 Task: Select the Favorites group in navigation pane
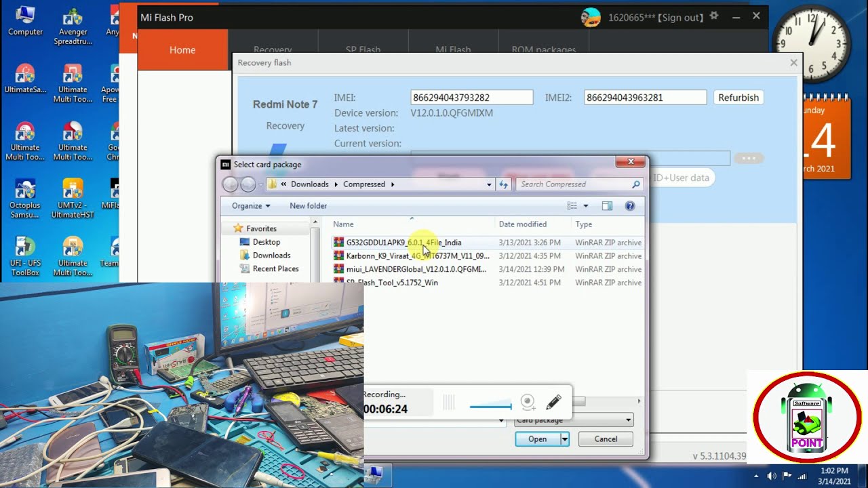tap(261, 229)
